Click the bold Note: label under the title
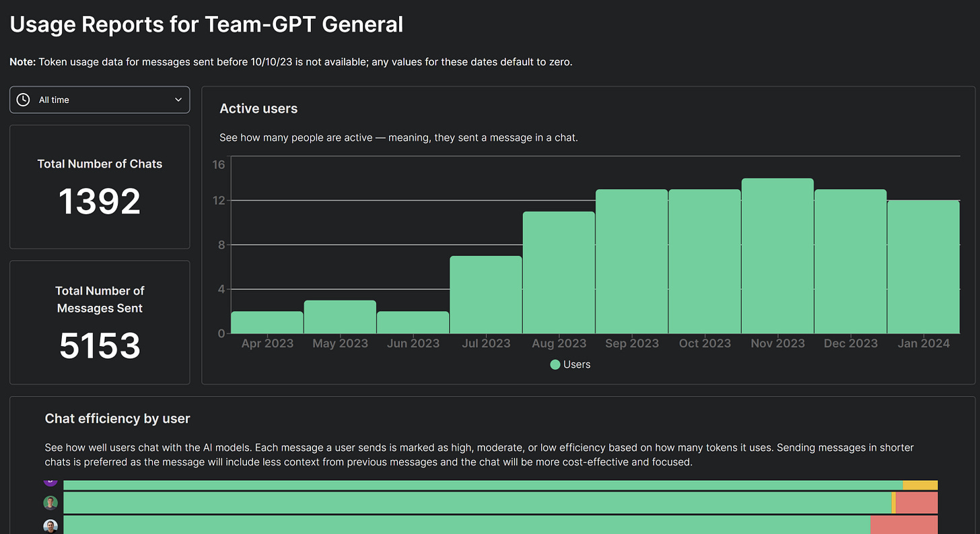This screenshot has height=534, width=980. pyautogui.click(x=22, y=62)
